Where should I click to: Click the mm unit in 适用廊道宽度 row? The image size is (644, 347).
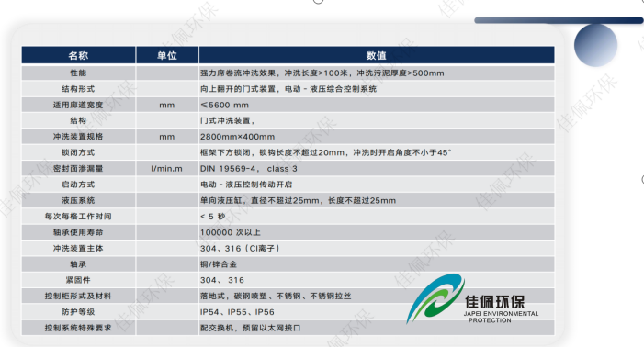167,106
